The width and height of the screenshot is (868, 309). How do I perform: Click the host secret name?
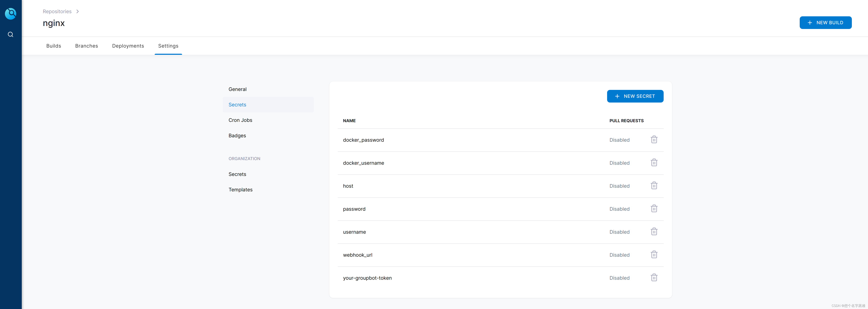[348, 186]
